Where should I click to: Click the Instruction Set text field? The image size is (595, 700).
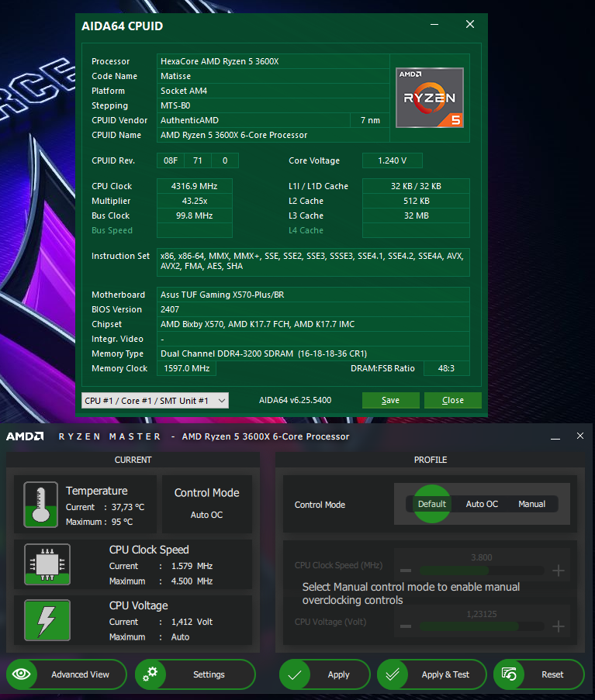coord(313,262)
